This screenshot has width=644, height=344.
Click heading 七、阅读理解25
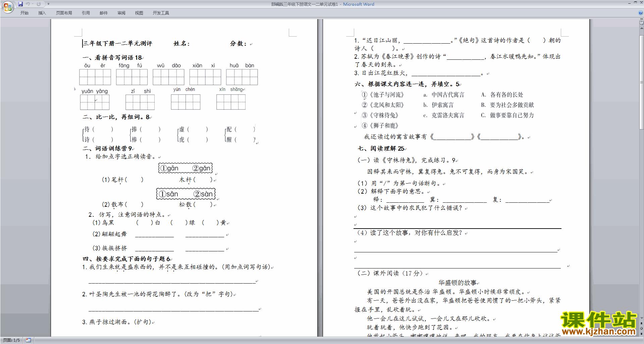[381, 148]
